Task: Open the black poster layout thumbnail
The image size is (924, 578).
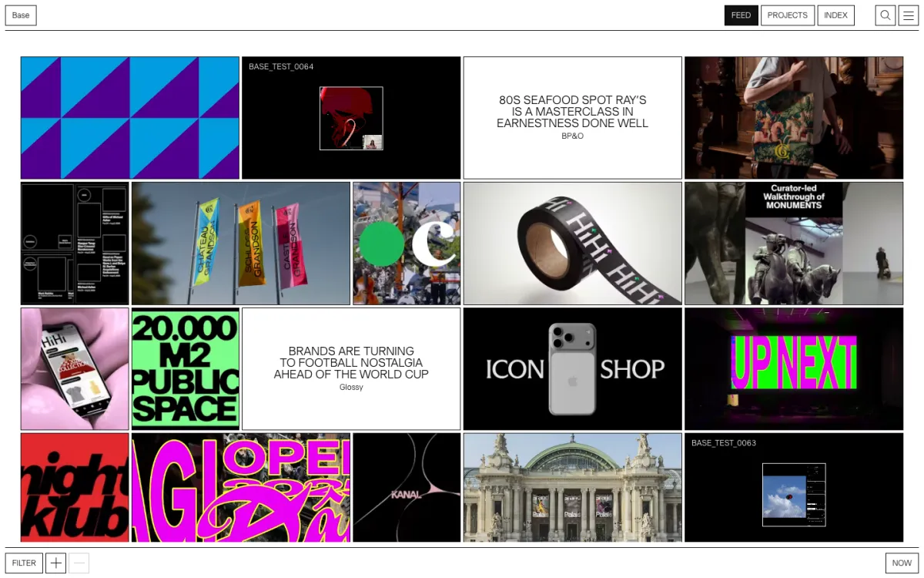Action: (75, 244)
